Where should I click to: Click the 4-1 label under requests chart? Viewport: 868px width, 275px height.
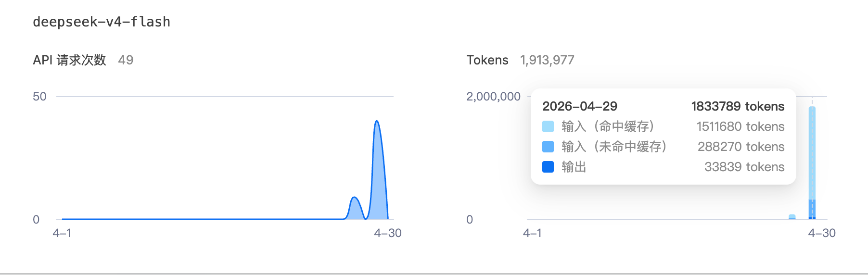(62, 233)
